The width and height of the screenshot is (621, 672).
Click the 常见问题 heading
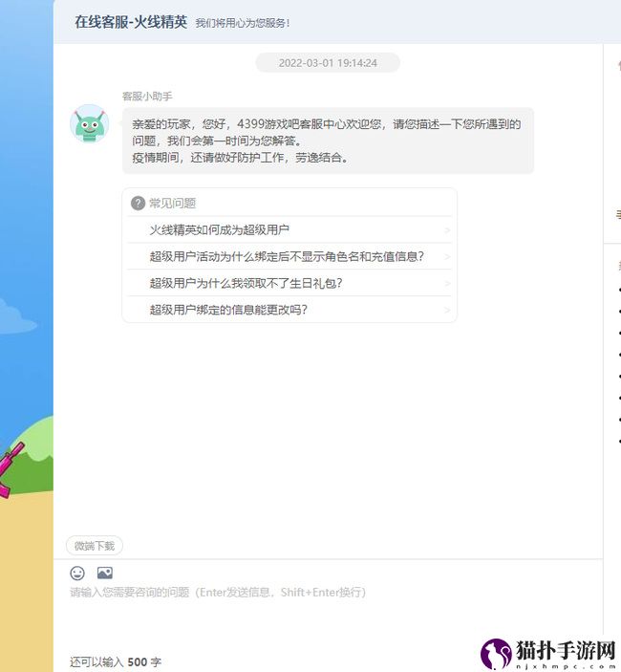click(x=172, y=204)
